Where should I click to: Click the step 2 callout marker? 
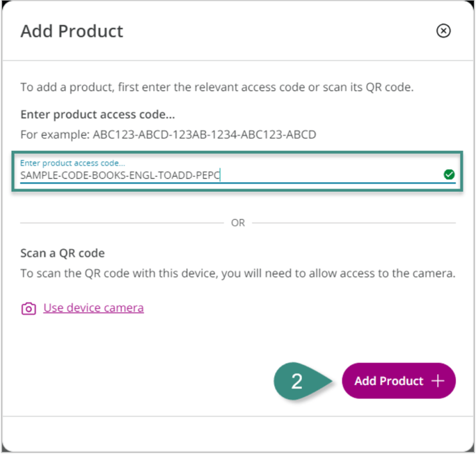[x=298, y=381]
